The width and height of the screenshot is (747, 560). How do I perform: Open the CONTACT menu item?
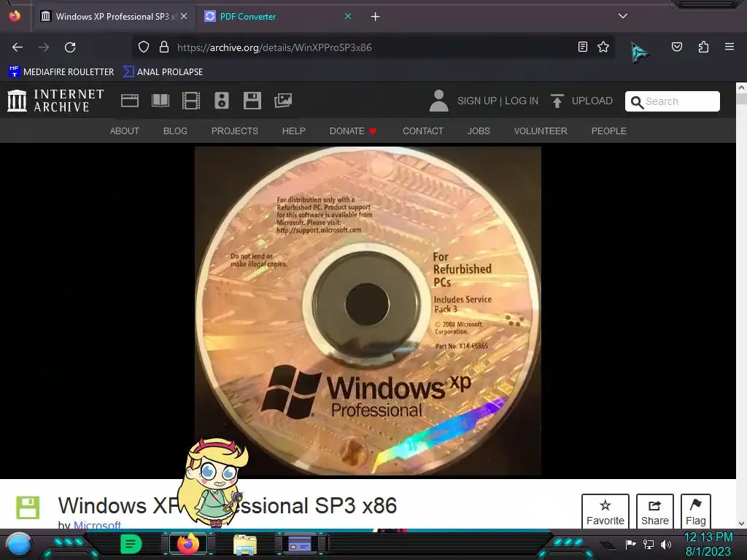tap(423, 131)
